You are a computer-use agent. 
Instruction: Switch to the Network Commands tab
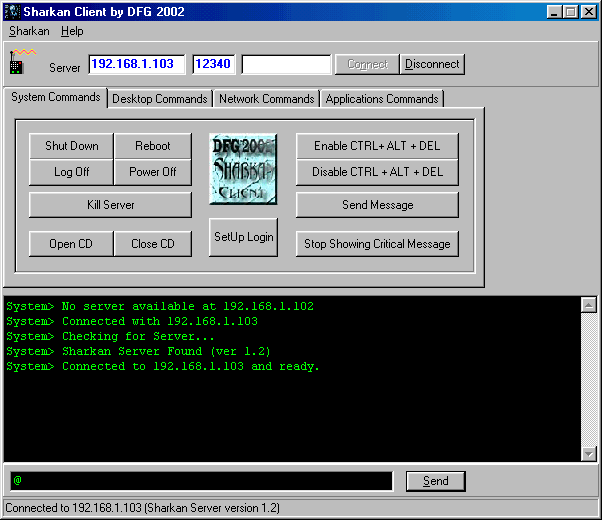tap(266, 99)
